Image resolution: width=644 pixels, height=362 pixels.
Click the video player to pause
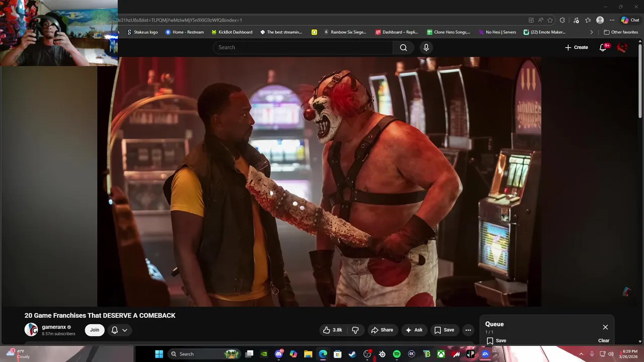coord(319,182)
